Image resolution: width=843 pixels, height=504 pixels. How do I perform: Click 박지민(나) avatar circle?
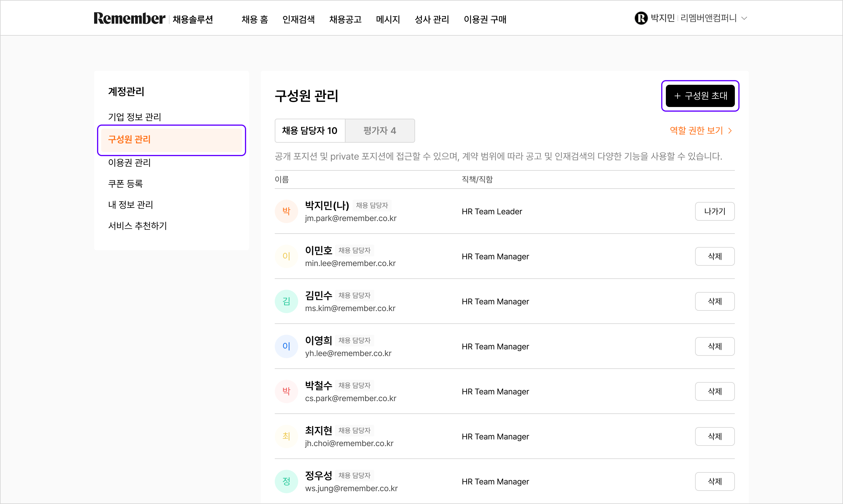[286, 211]
